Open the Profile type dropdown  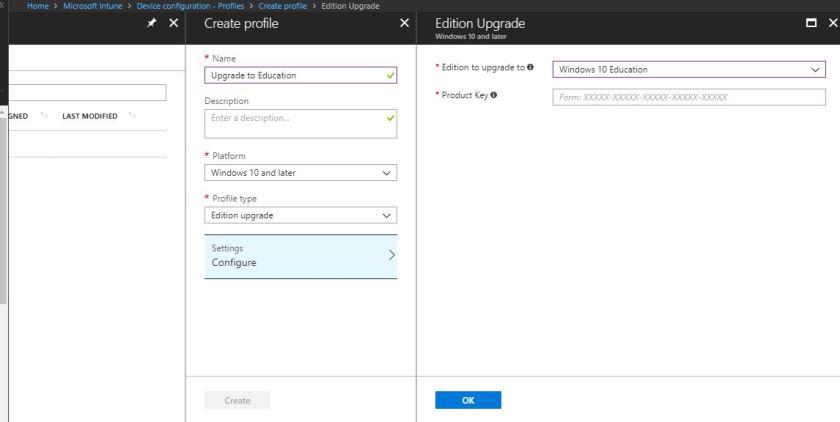(300, 215)
